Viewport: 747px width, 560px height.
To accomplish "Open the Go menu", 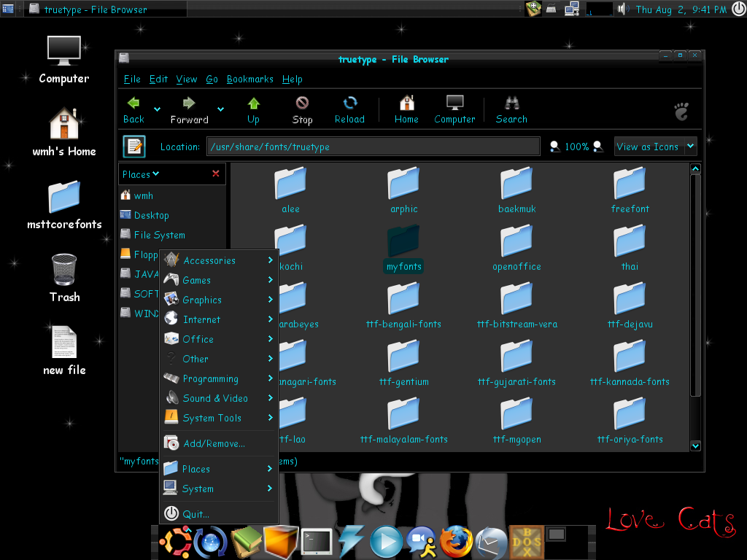I will [x=212, y=79].
